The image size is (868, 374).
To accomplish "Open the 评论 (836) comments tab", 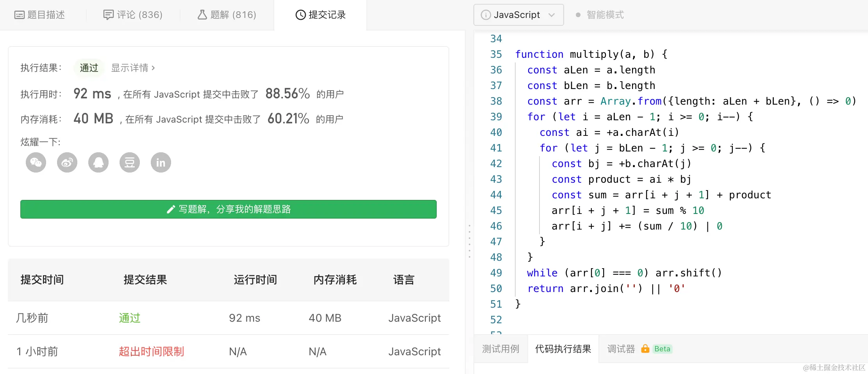I will pos(133,15).
